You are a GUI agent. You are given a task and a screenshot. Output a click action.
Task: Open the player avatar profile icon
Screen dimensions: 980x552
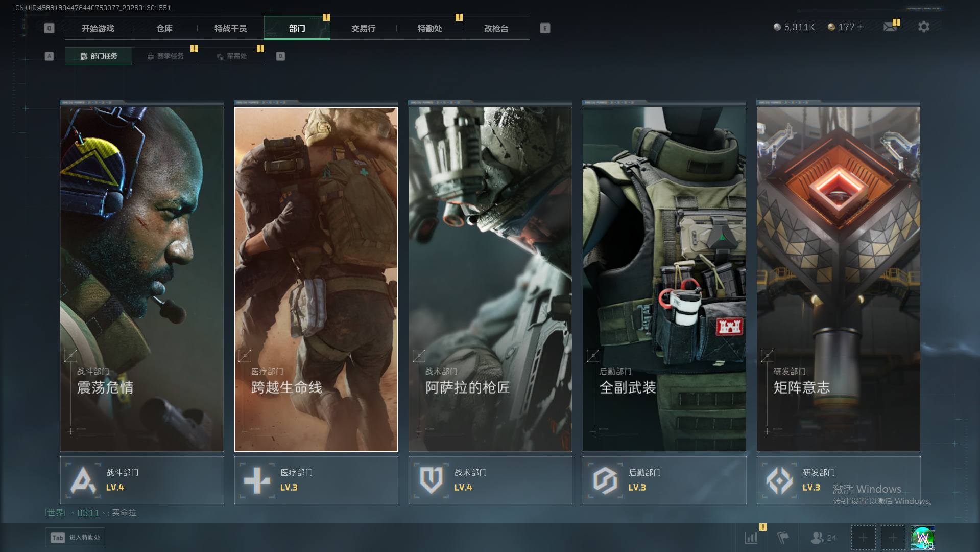[x=923, y=538]
